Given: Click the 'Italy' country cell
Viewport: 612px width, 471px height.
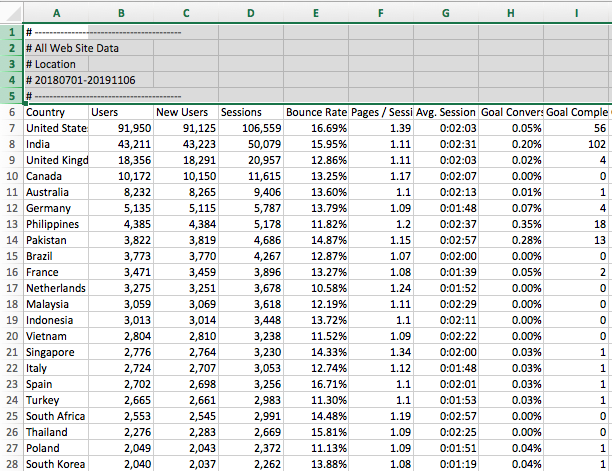Looking at the screenshot, I should coord(56,368).
